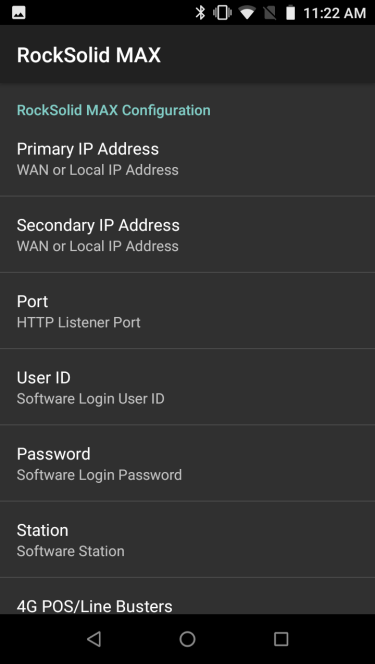
Task: Tap the no-SIM status bar icon
Action: point(269,13)
